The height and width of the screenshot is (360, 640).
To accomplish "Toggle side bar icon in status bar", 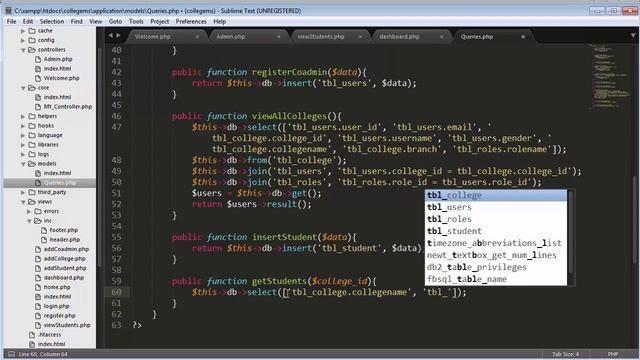I will (11, 354).
